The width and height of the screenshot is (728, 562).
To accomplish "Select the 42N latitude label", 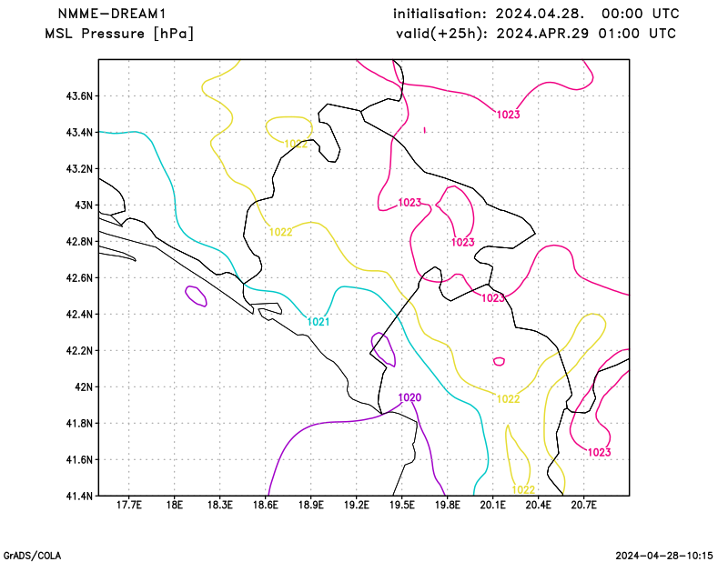I will click(84, 387).
